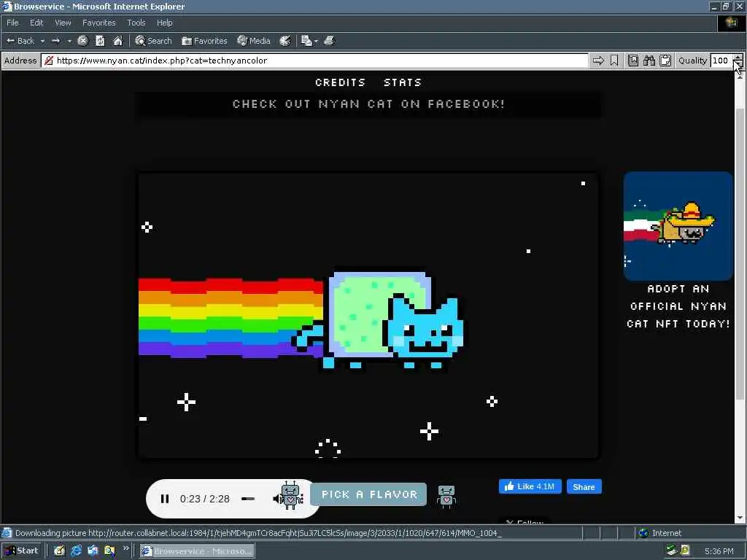Launch Internet Explorer from quick launch
This screenshot has width=747, height=560.
76,551
